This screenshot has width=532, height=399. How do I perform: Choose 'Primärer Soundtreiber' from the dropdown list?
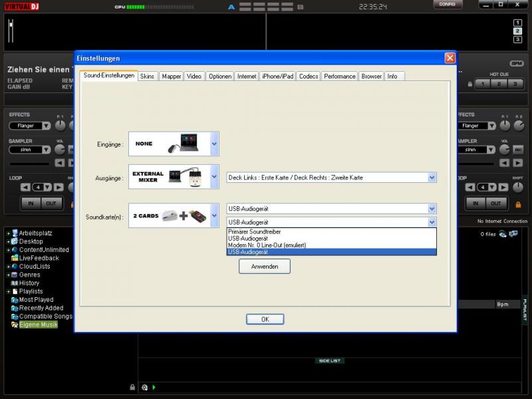254,231
